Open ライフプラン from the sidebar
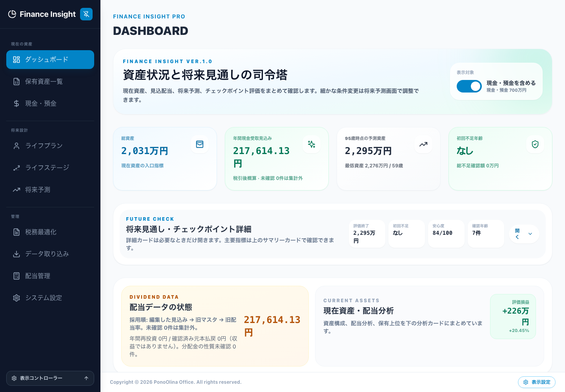This screenshot has height=392, width=565. click(50, 146)
